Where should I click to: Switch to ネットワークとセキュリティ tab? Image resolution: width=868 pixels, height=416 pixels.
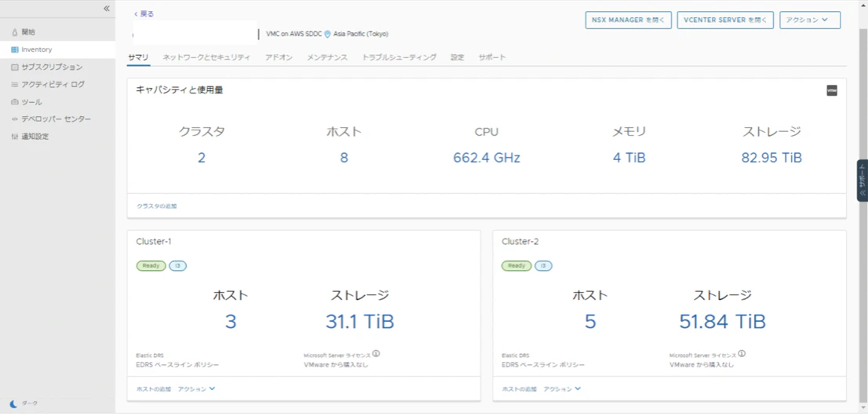coord(206,57)
